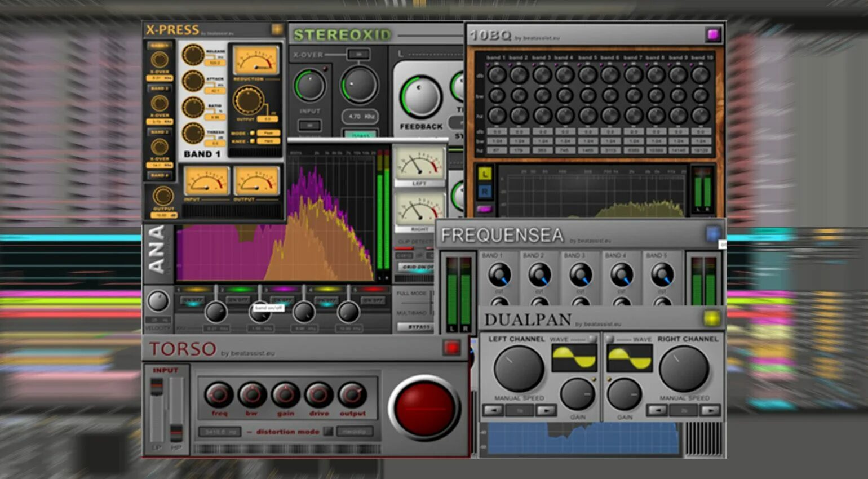This screenshot has width=868, height=479.
Task: Click the RATIO knob in X-PRESS
Action: coord(193,107)
